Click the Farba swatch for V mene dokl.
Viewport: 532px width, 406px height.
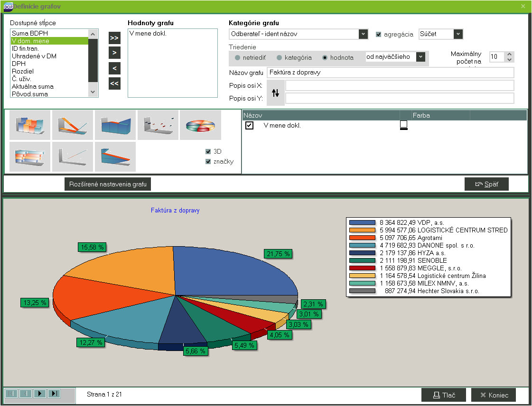point(404,125)
